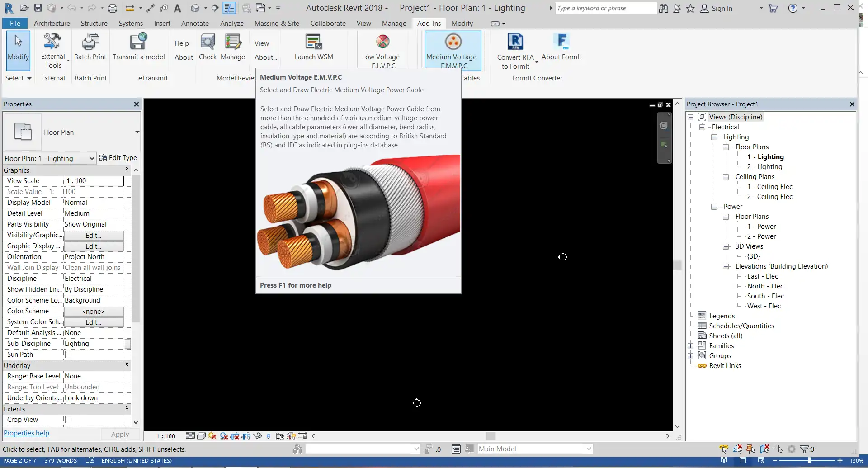Switch to the Architecture ribbon tab

point(52,24)
